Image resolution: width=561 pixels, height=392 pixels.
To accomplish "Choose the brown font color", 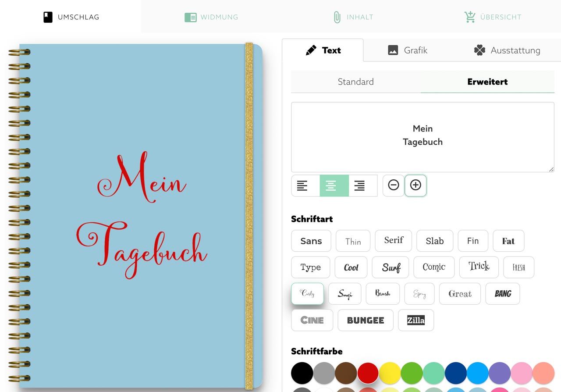I will coord(346,373).
